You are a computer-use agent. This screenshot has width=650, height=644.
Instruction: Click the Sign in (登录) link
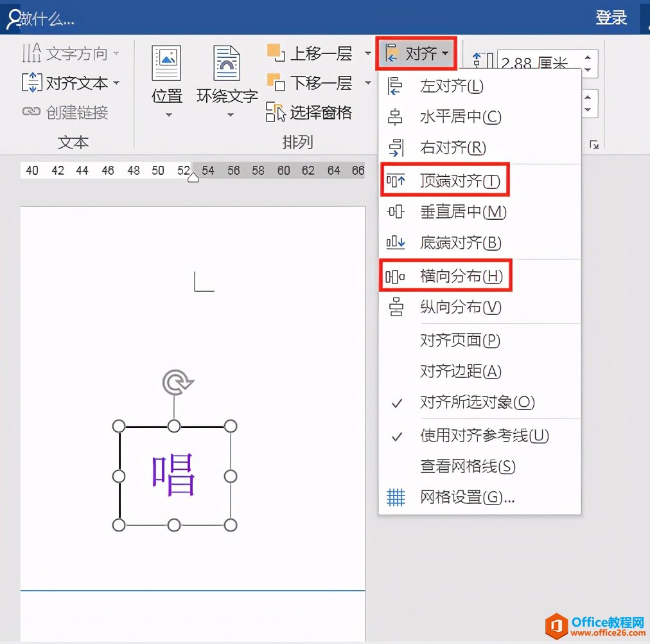pyautogui.click(x=611, y=18)
